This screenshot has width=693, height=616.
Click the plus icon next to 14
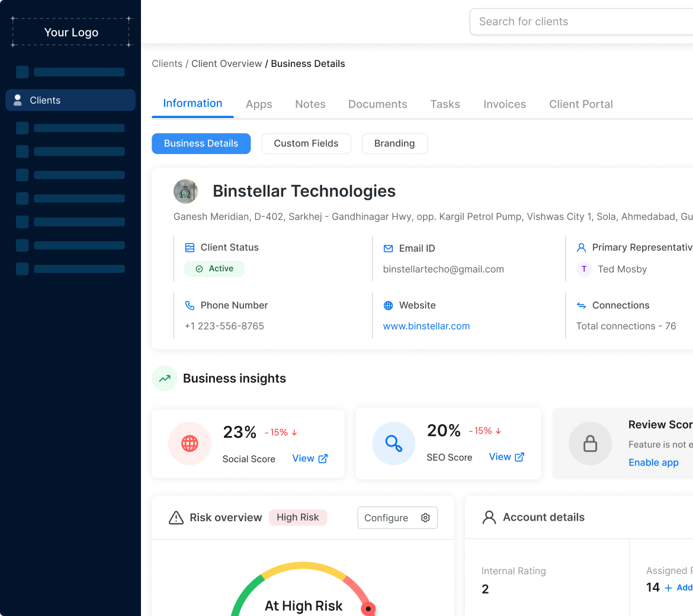coord(668,588)
